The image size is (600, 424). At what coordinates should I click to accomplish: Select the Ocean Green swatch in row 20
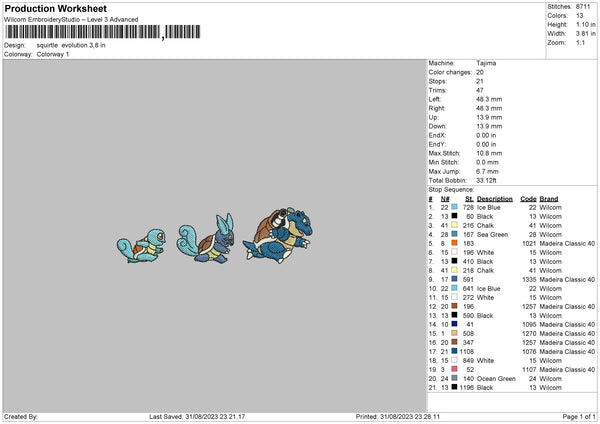point(454,378)
